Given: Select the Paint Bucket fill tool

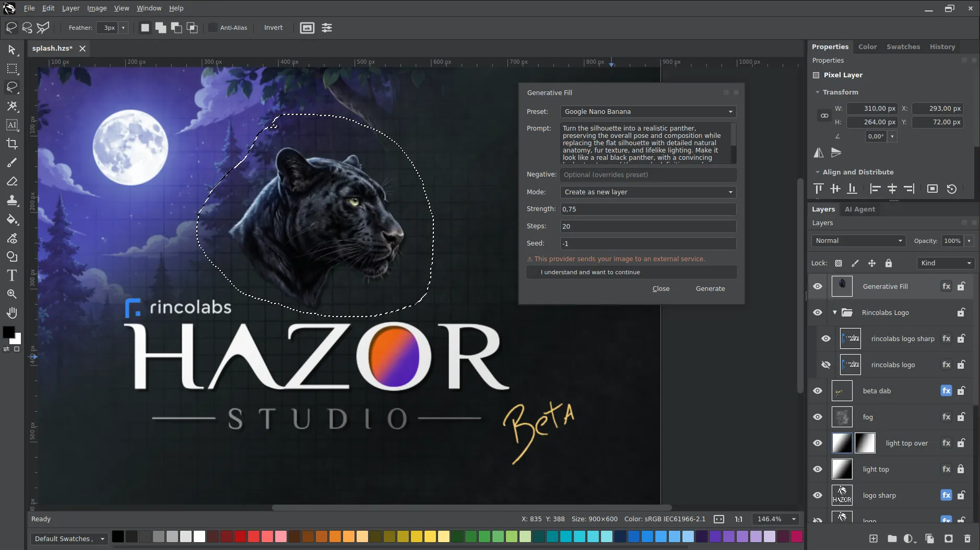Looking at the screenshot, I should [x=11, y=219].
